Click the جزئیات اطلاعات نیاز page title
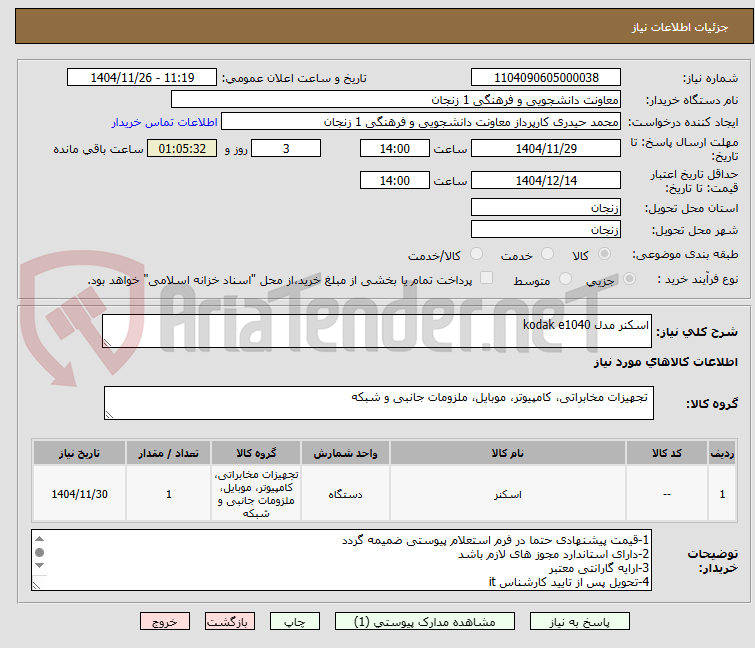Screen dimensions: 755x648 point(680,27)
